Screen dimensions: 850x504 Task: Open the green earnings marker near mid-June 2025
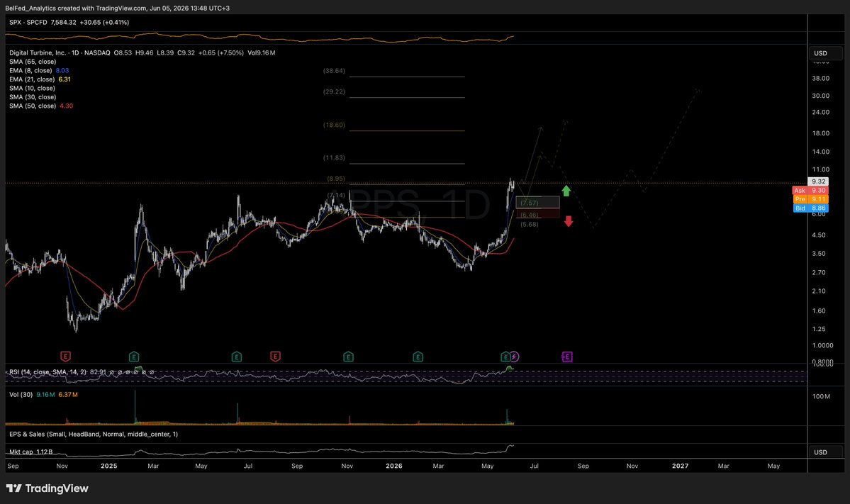tap(236, 357)
